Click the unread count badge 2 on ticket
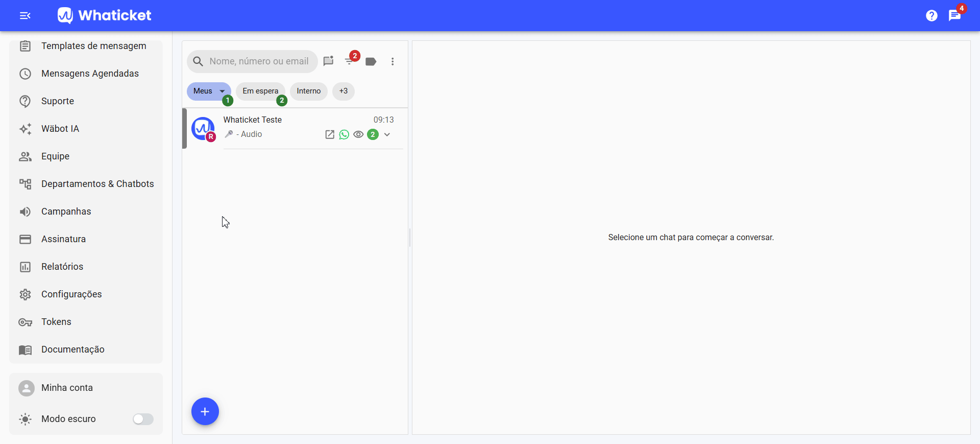This screenshot has width=980, height=444. (x=373, y=134)
